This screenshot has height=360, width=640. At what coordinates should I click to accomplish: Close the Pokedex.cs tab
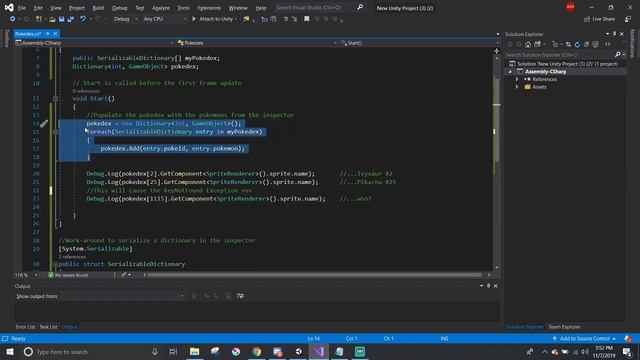[x=55, y=34]
